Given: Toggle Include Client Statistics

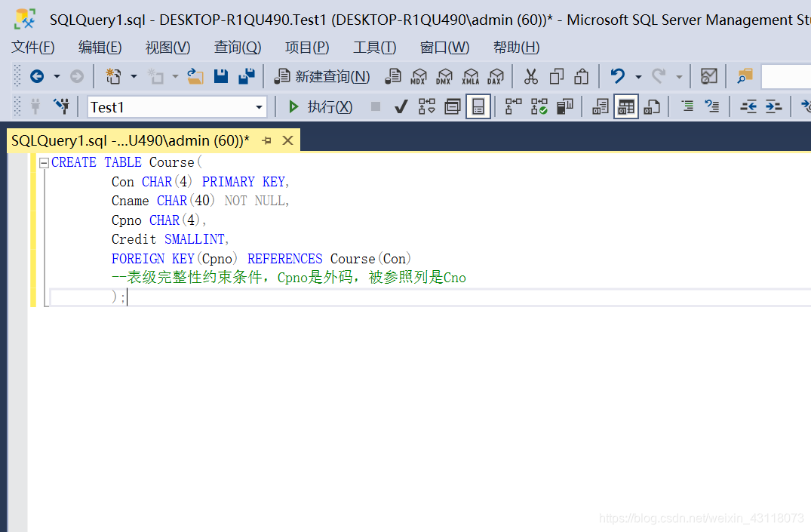Looking at the screenshot, I should (564, 107).
